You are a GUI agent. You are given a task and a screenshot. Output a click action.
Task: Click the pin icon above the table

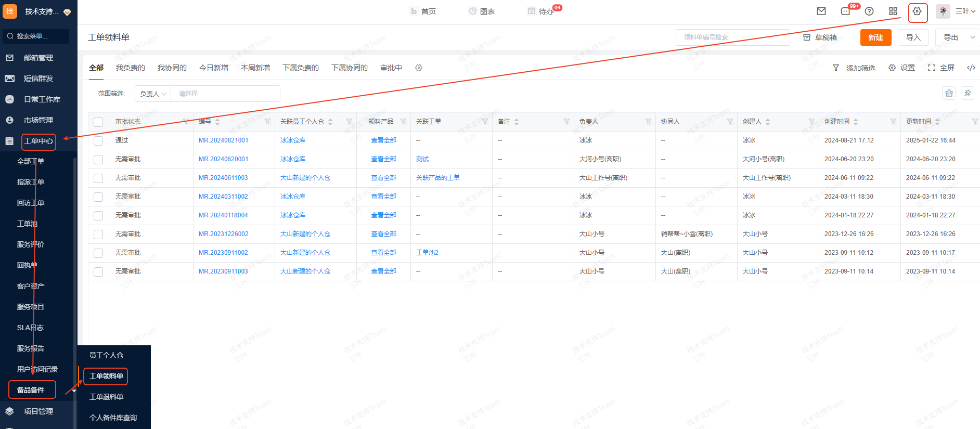click(x=968, y=93)
